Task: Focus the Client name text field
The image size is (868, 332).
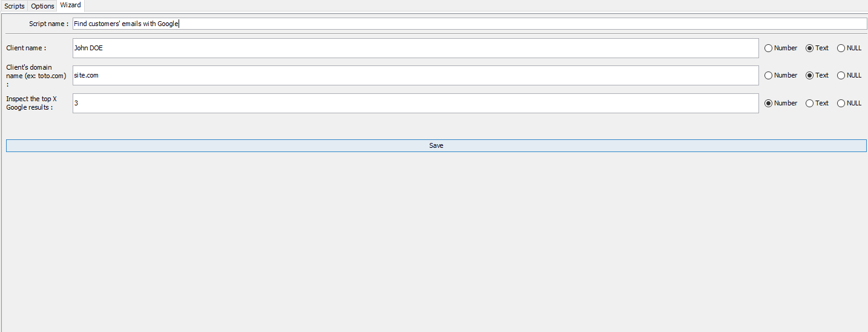Action: point(415,48)
